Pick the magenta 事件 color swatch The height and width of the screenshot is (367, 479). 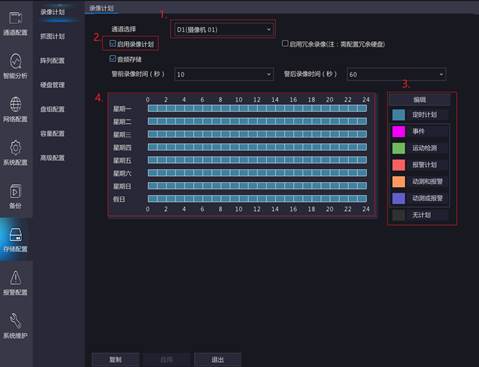tap(398, 131)
